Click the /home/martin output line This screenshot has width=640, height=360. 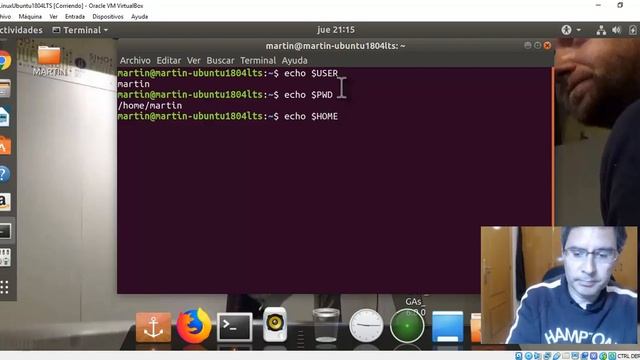click(x=150, y=105)
